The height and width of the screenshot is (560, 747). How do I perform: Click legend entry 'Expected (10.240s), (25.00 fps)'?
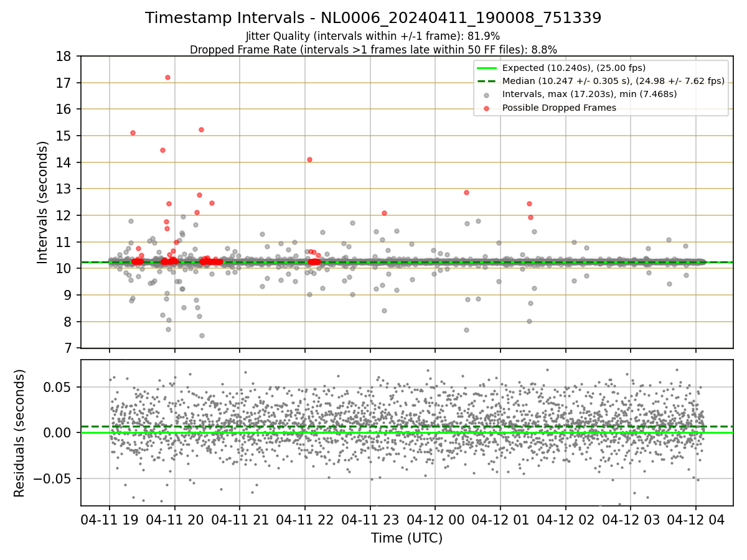click(574, 68)
